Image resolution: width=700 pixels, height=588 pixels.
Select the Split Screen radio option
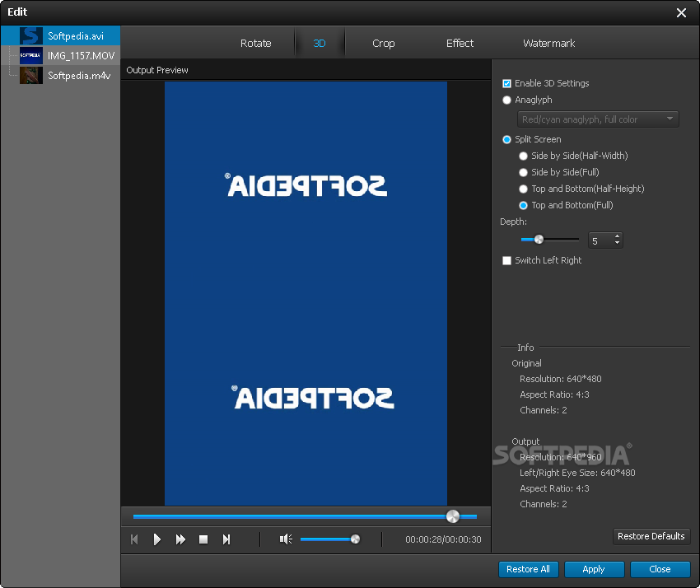click(x=506, y=139)
